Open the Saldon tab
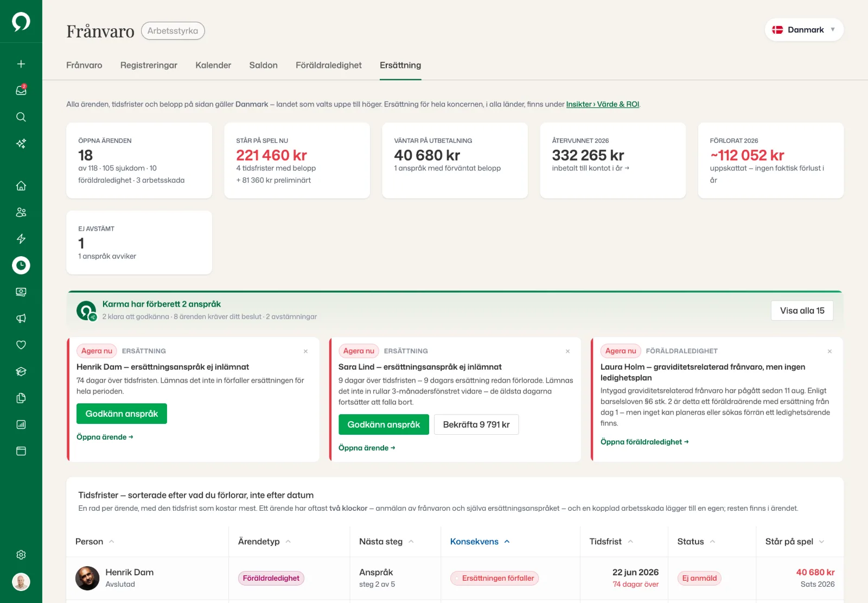 pos(263,65)
